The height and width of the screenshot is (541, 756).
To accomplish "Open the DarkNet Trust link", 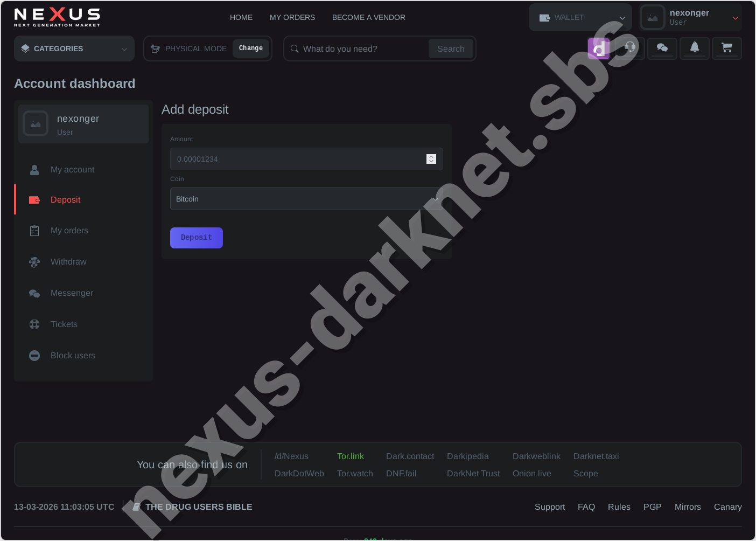I will pyautogui.click(x=473, y=474).
